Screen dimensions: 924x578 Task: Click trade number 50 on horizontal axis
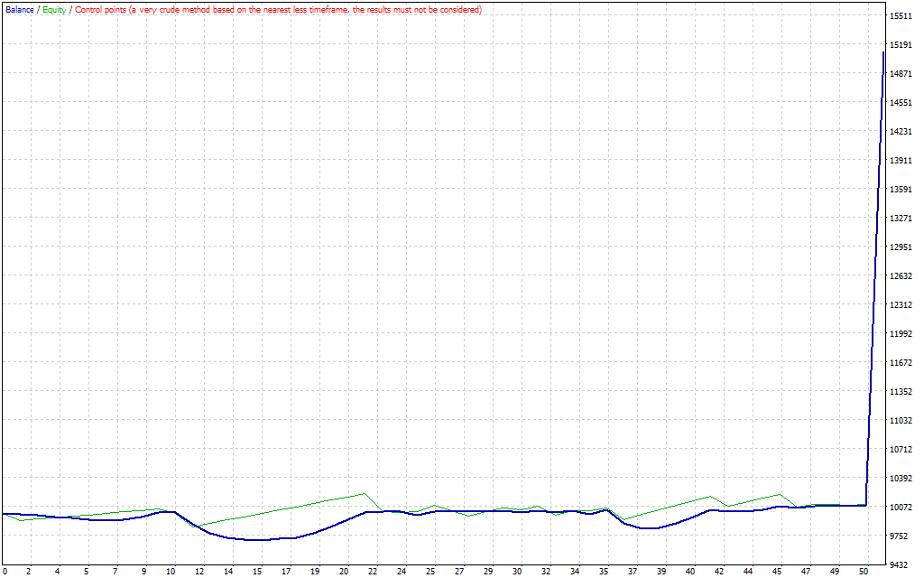point(864,572)
